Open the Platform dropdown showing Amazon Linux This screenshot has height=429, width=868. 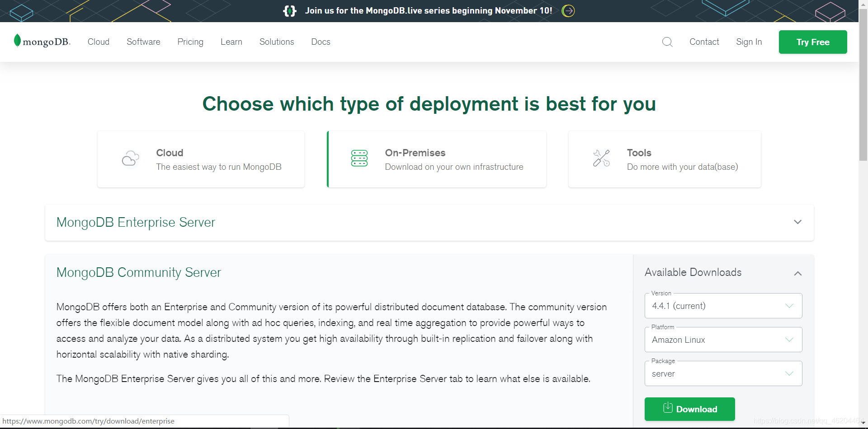point(723,340)
